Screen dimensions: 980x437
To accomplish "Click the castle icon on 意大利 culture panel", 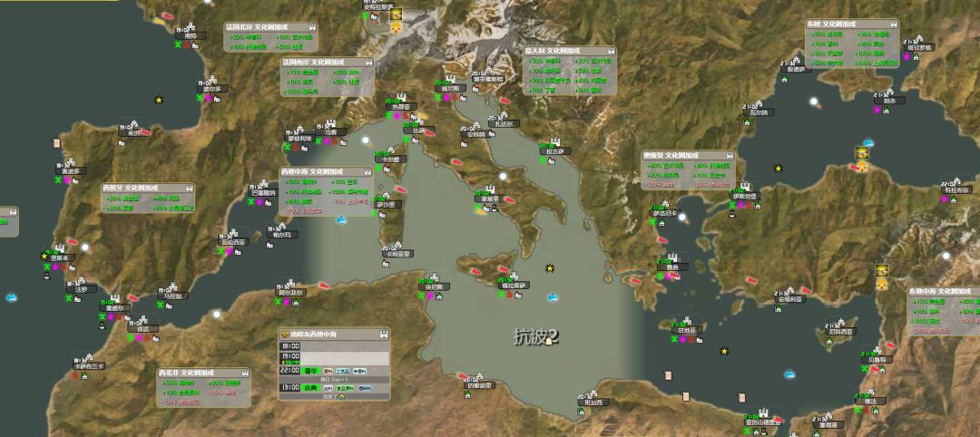I will click(610, 51).
